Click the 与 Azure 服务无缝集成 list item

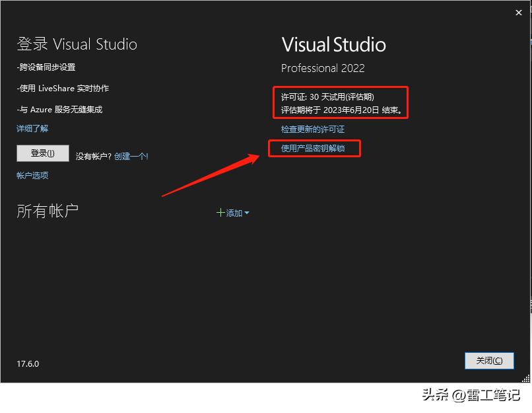click(x=58, y=110)
